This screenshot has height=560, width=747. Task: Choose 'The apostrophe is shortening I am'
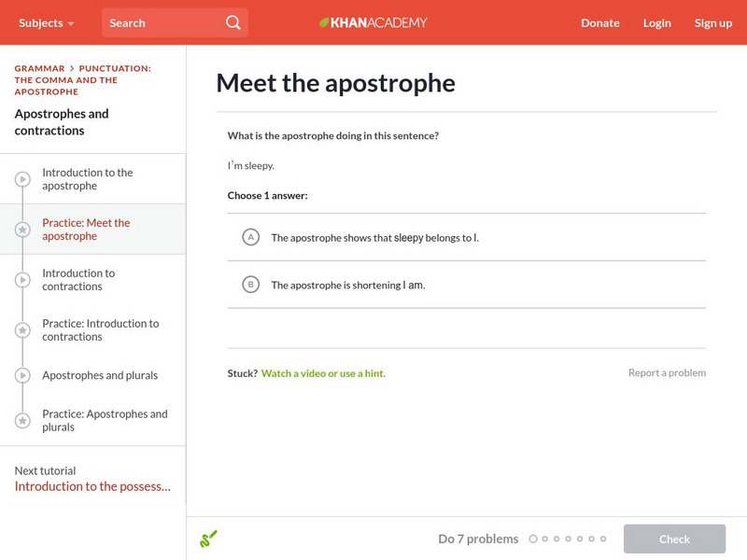click(x=347, y=285)
